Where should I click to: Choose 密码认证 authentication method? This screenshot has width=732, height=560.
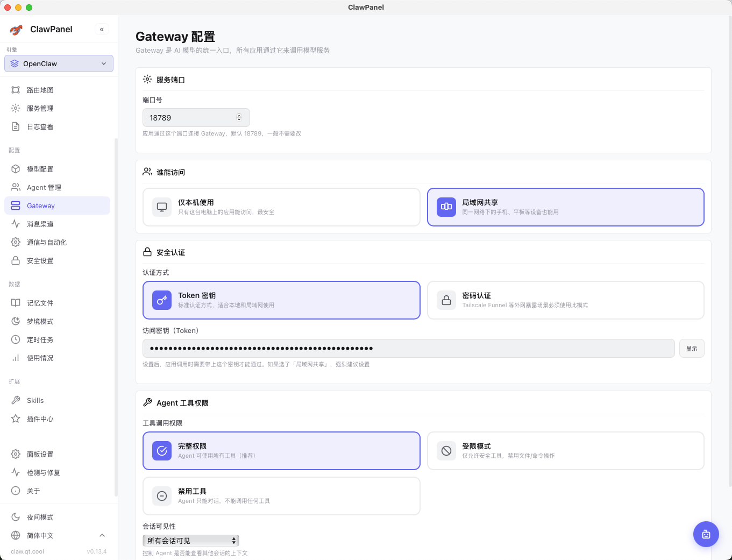(565, 300)
